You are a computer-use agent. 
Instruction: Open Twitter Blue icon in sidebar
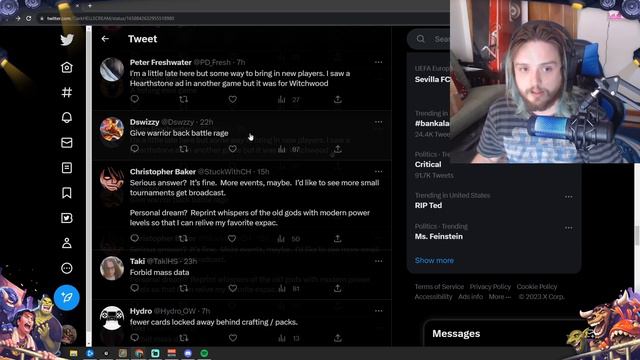[x=67, y=218]
